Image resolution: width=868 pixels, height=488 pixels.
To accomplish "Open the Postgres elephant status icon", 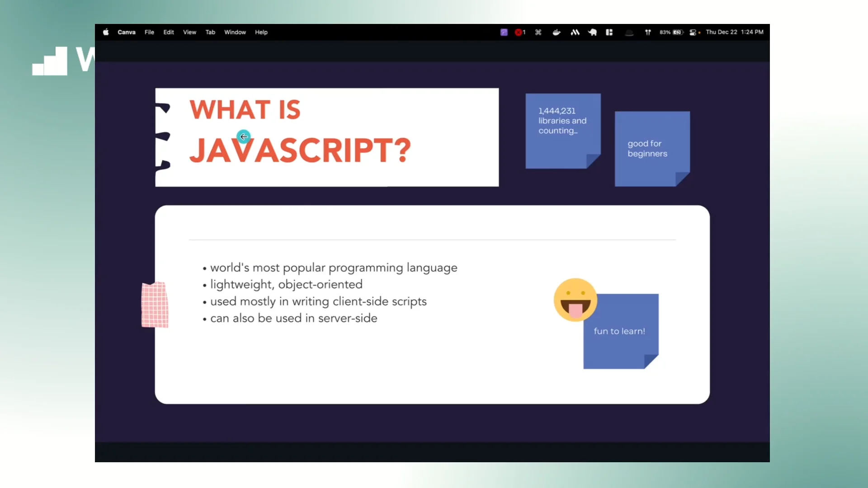I will tap(593, 32).
